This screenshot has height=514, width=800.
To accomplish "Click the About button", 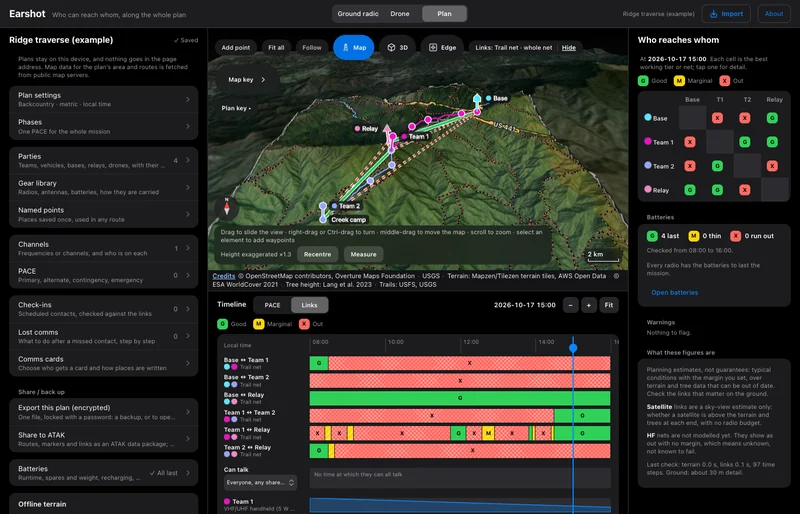I will coord(774,14).
